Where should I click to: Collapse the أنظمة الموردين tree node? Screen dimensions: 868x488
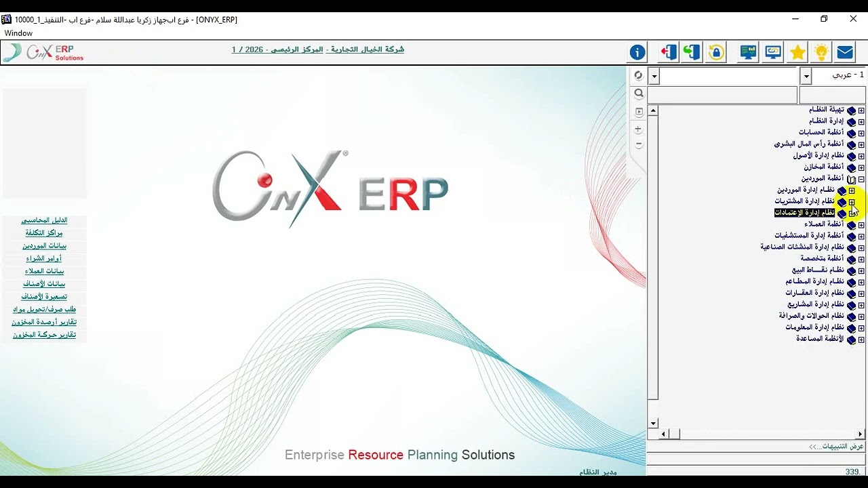click(x=861, y=179)
